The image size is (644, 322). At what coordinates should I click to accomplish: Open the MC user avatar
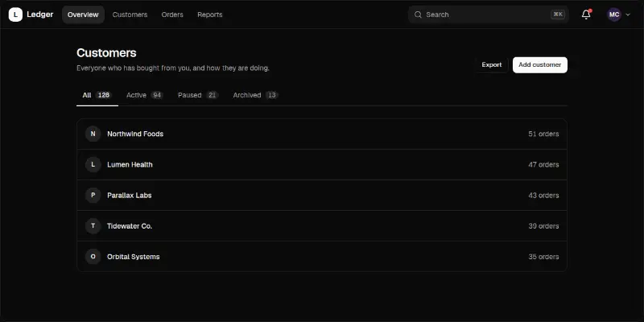pyautogui.click(x=614, y=14)
